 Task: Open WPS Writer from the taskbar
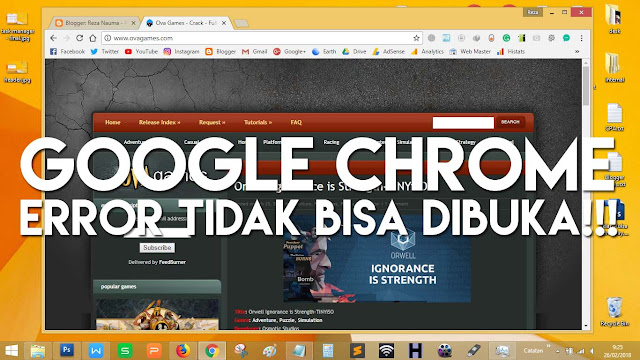96,350
